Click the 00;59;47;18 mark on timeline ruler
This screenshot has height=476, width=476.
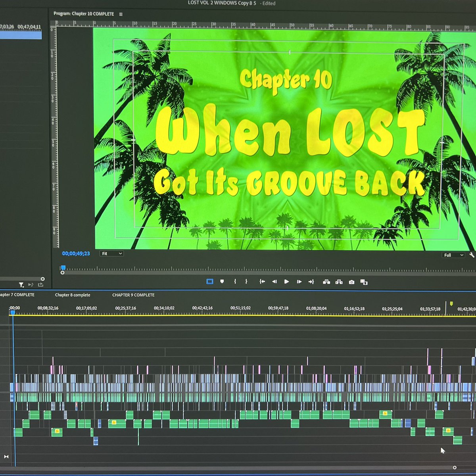point(278,308)
